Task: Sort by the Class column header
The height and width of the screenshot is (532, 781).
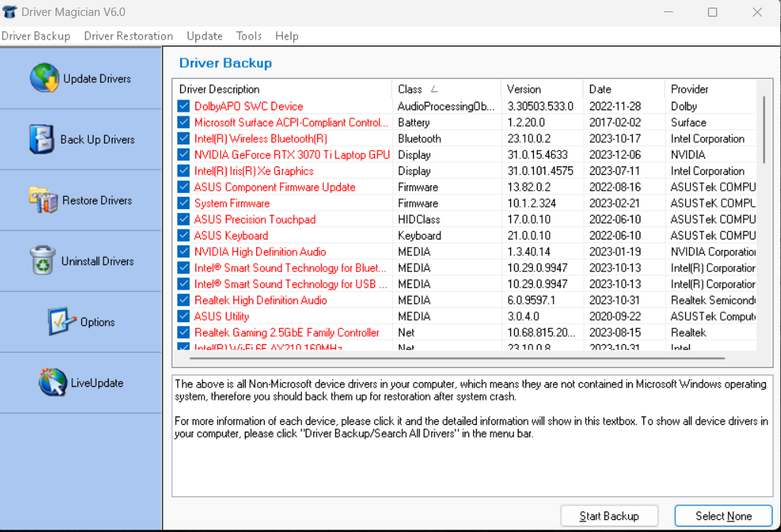Action: (447, 89)
